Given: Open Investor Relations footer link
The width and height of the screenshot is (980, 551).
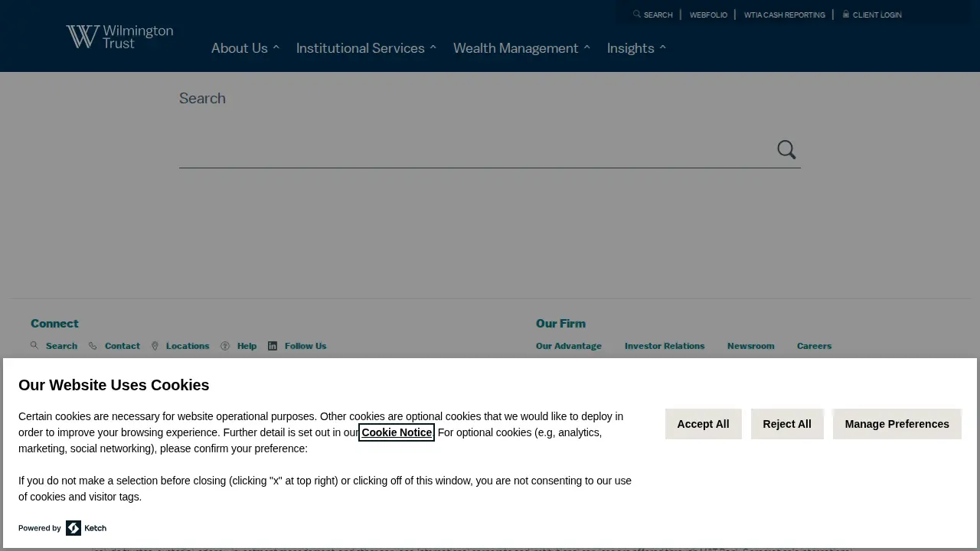Looking at the screenshot, I should pyautogui.click(x=665, y=346).
